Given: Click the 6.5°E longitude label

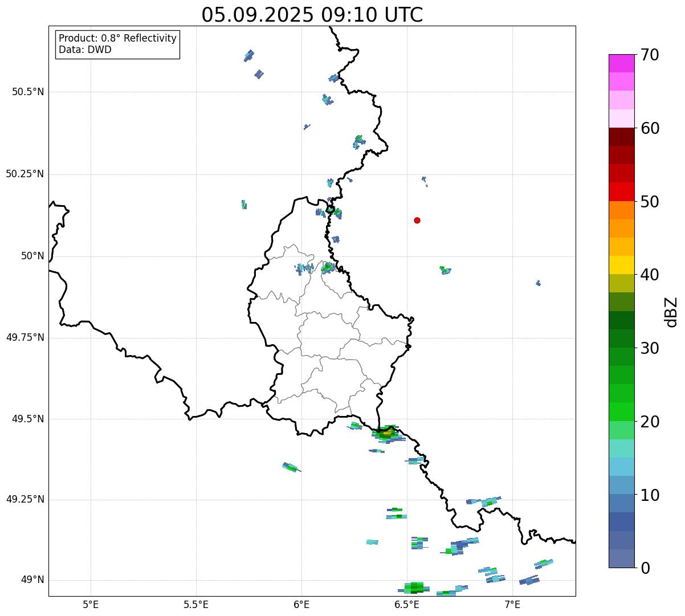Looking at the screenshot, I should (x=407, y=605).
